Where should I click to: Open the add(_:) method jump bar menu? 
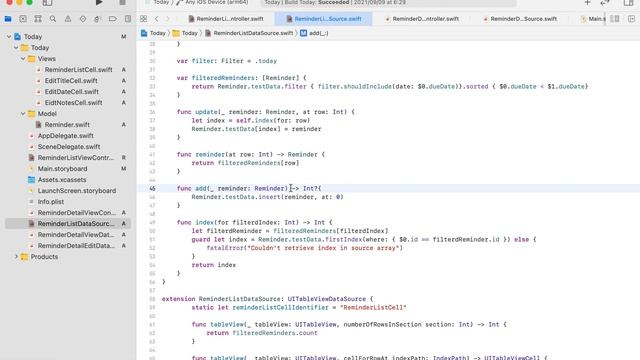coord(314,33)
